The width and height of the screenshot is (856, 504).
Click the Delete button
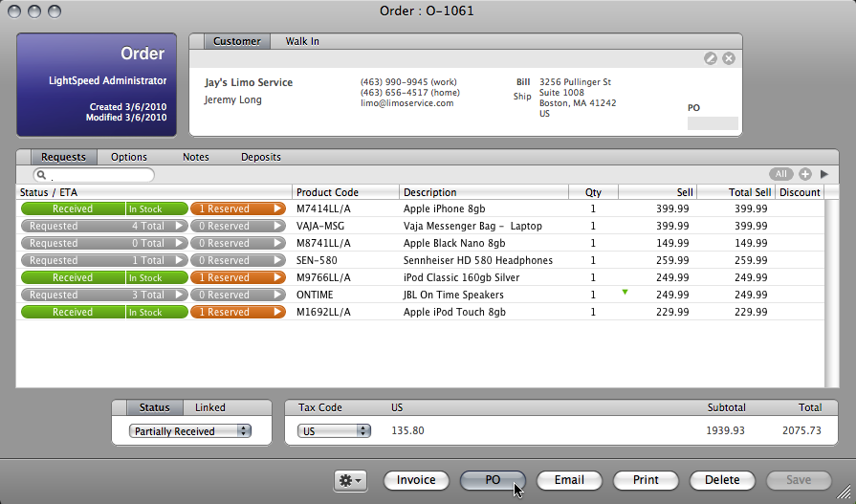[722, 480]
